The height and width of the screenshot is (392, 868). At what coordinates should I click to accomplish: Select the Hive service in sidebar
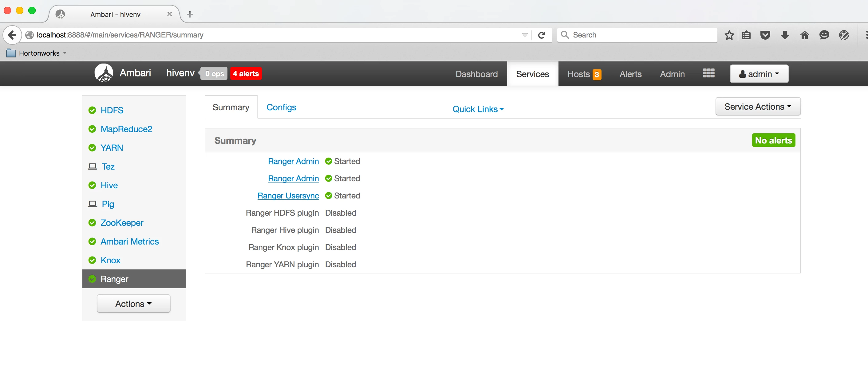coord(109,185)
